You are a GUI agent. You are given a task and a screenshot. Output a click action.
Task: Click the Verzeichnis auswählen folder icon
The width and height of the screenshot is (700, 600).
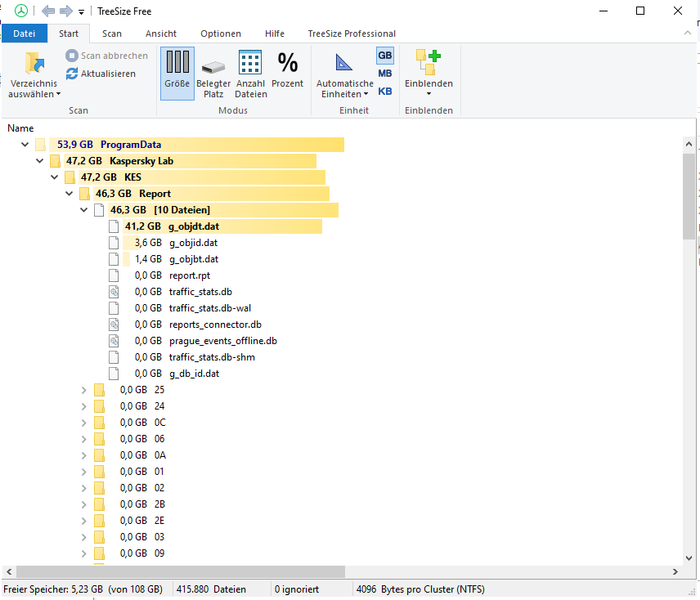(34, 64)
